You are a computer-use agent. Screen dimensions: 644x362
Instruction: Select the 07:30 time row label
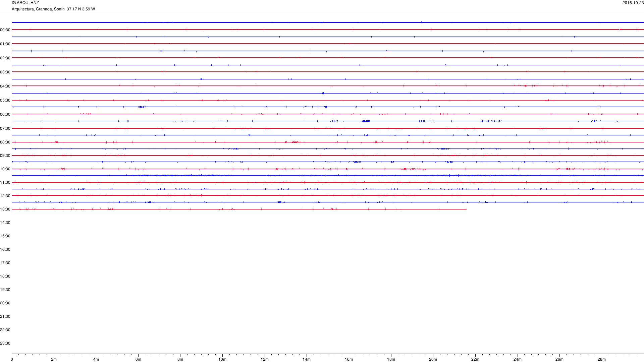pos(5,128)
